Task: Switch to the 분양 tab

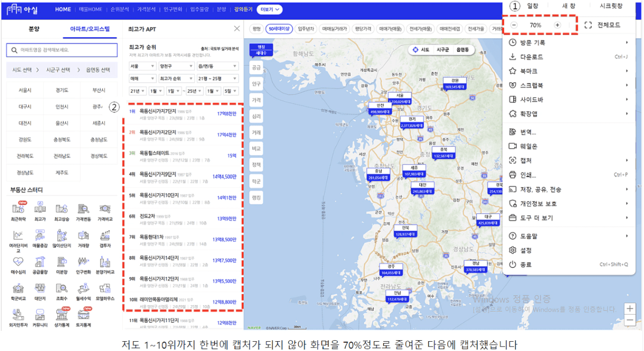Action: point(34,29)
